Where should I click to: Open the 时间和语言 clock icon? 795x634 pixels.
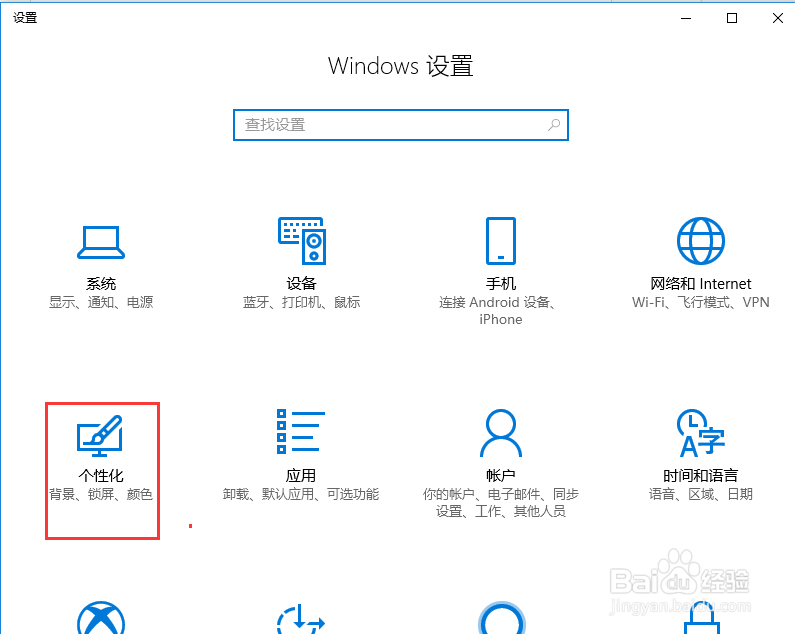pyautogui.click(x=701, y=433)
